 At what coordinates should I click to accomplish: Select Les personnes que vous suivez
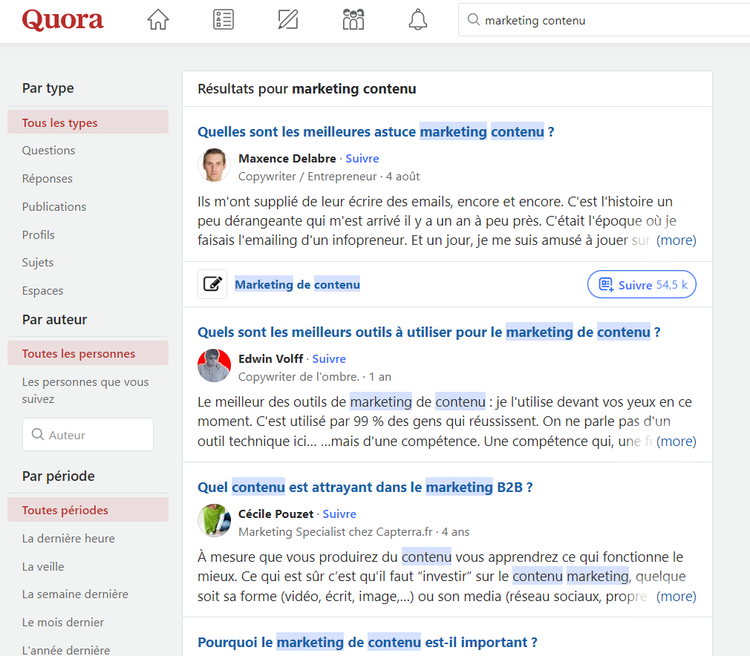(x=85, y=390)
